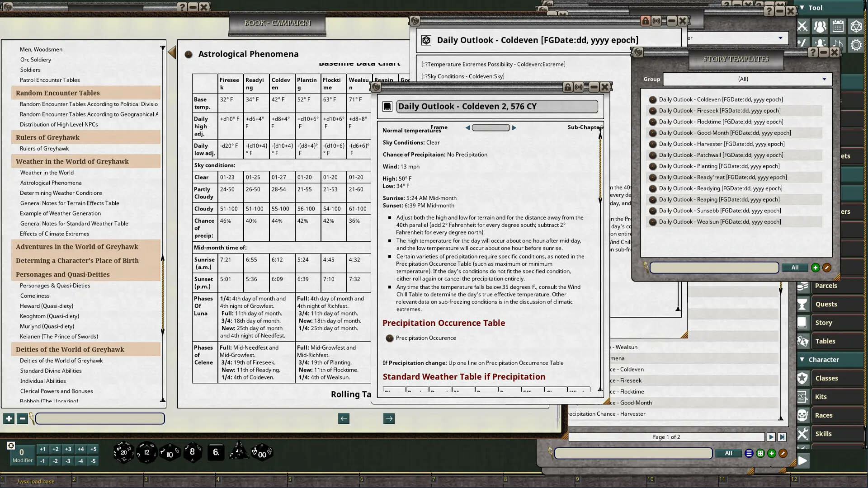Click the Races skull icon
Screen dimensions: 868x488
click(802, 415)
